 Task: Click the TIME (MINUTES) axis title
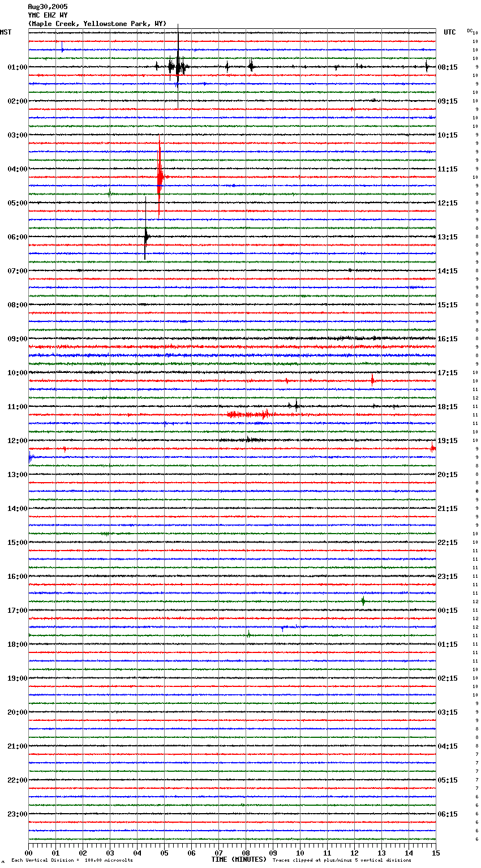(238, 860)
